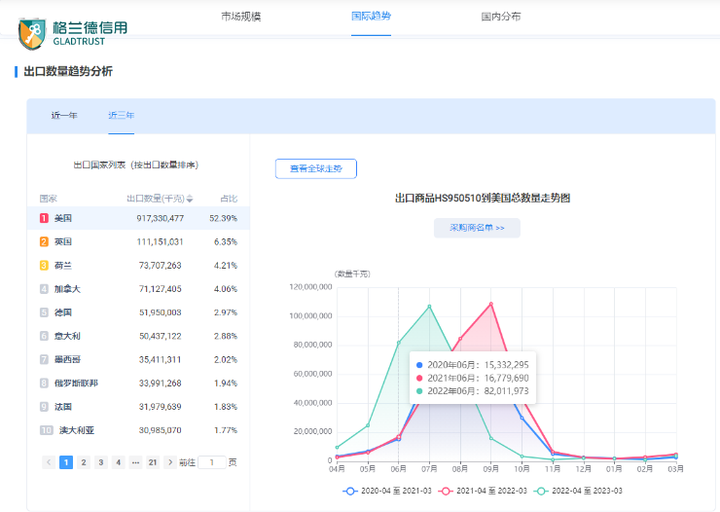Jump to last page 21
Viewport: 720px width, 512px height.
pyautogui.click(x=153, y=462)
